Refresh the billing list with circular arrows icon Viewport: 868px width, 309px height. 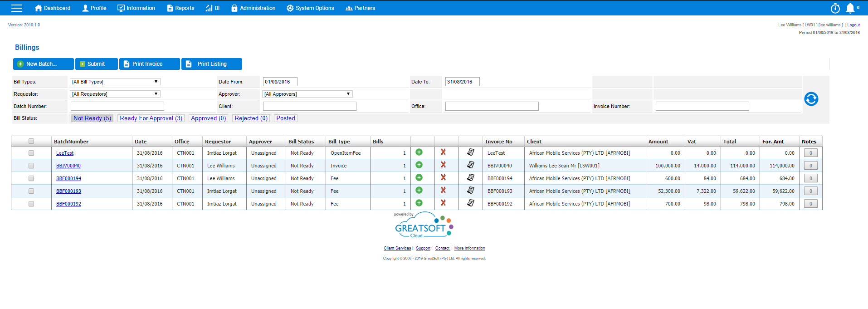(811, 99)
